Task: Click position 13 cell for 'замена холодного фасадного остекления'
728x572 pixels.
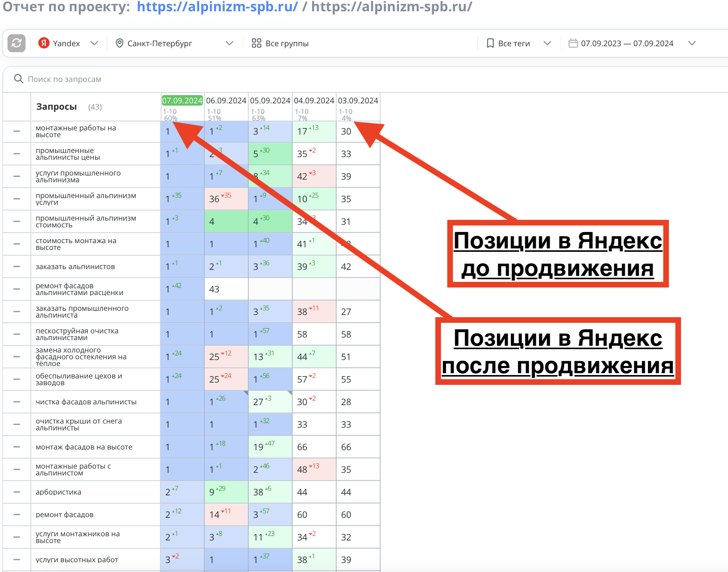Action: pyautogui.click(x=270, y=357)
